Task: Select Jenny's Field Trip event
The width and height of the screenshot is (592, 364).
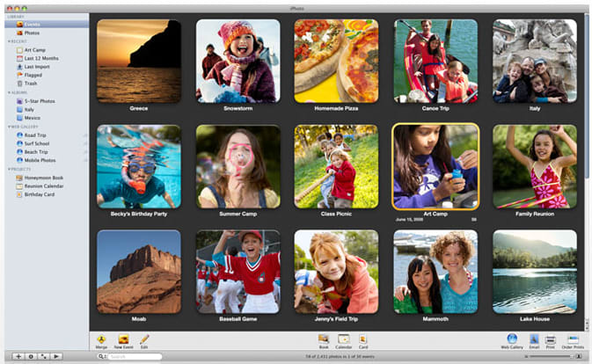Action: [x=336, y=272]
